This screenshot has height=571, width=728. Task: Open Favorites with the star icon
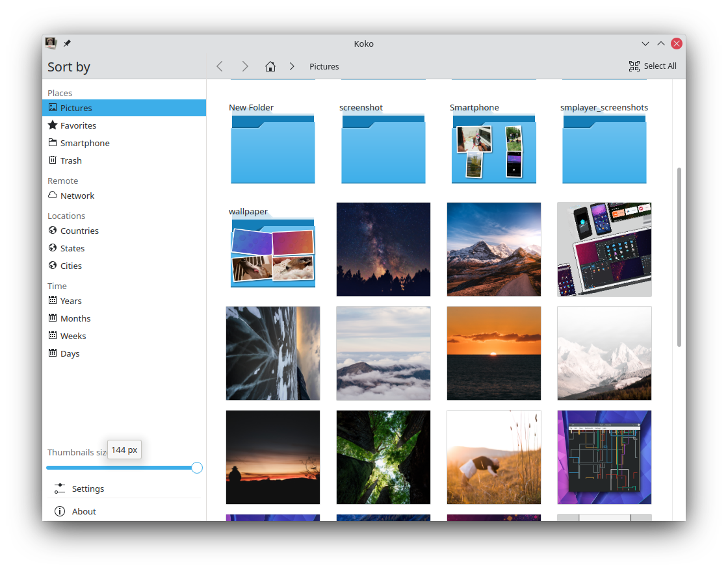coord(53,125)
